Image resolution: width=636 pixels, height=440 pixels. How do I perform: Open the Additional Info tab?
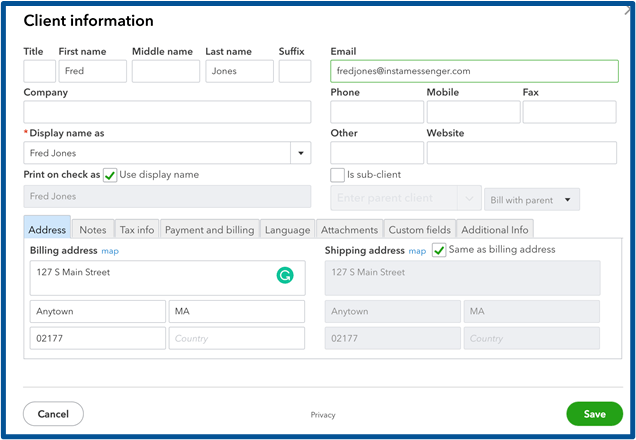pyautogui.click(x=495, y=229)
